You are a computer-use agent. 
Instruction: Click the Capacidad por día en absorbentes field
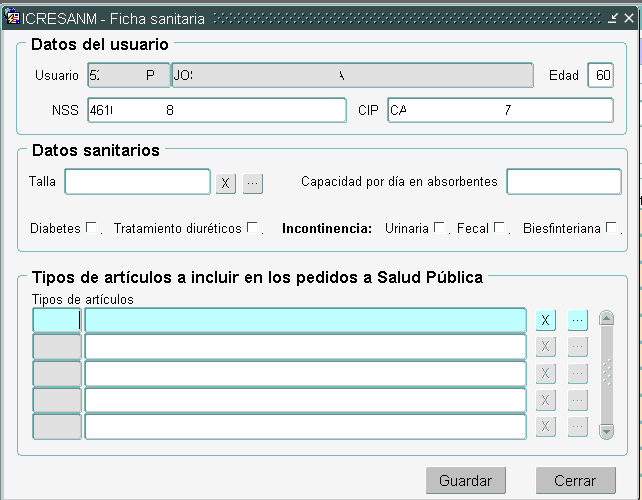tap(563, 181)
